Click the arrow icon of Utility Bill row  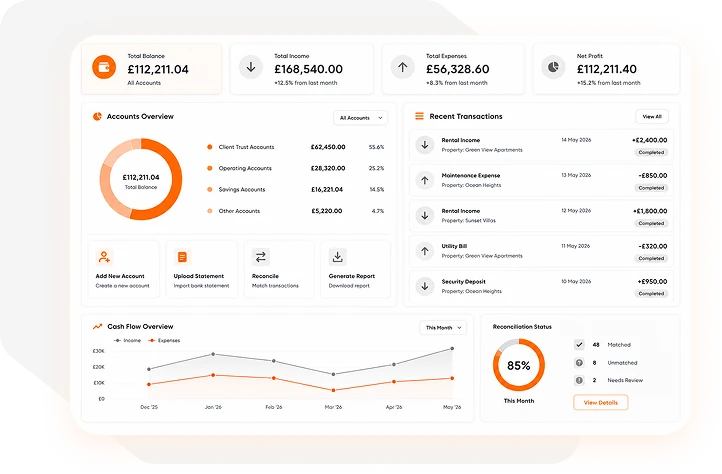coord(425,251)
